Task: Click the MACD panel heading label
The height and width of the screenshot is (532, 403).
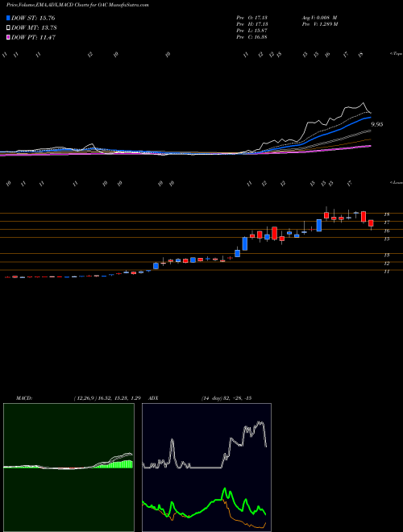Action: [23, 398]
